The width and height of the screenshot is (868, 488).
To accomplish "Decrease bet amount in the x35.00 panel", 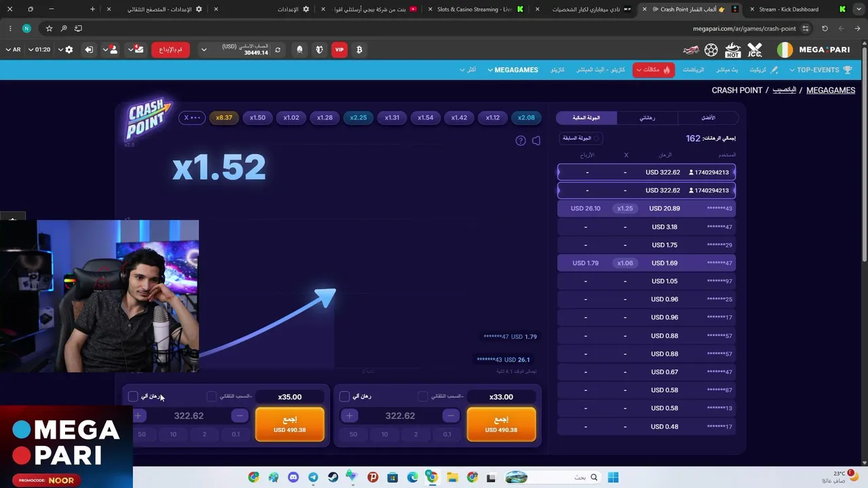I will coord(239,416).
